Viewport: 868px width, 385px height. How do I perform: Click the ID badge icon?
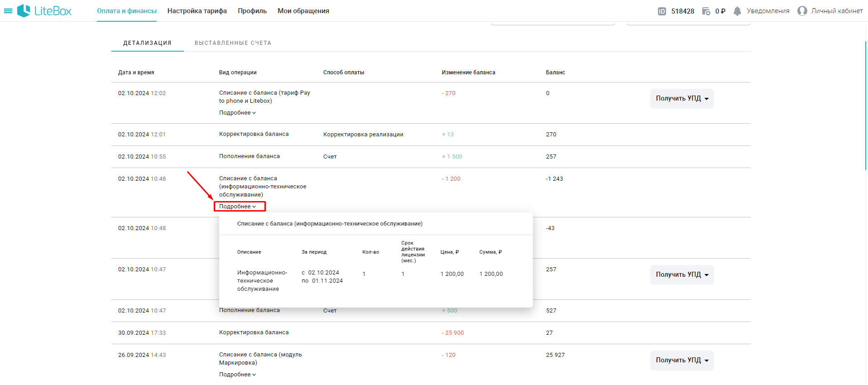tap(662, 11)
